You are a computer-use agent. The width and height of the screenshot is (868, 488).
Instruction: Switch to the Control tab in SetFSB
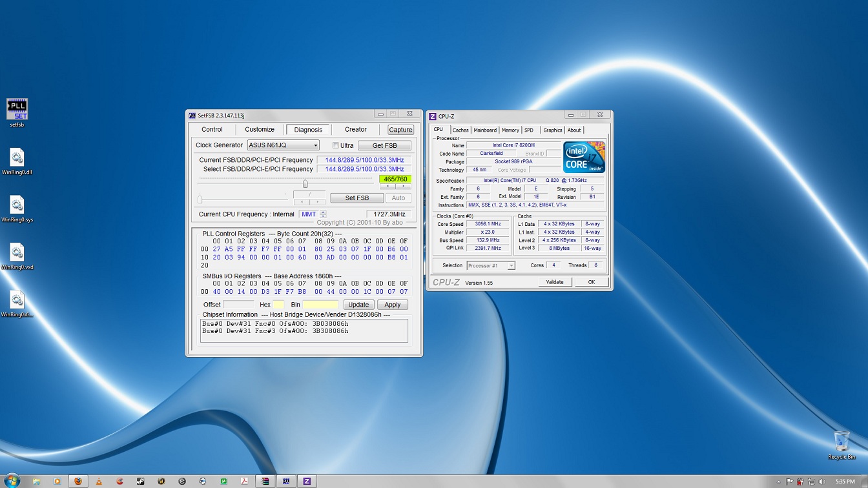coord(212,130)
